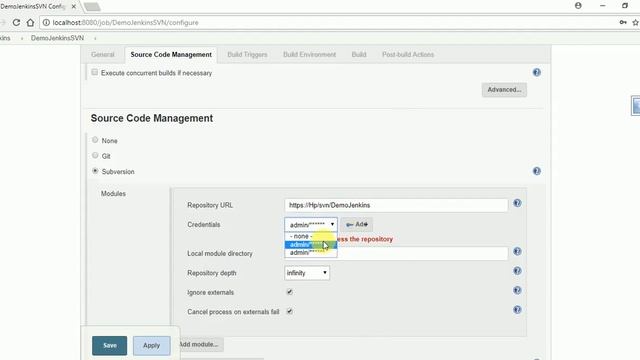Reload the page with the refresh icon
The height and width of the screenshot is (360, 640).
tap(16, 22)
